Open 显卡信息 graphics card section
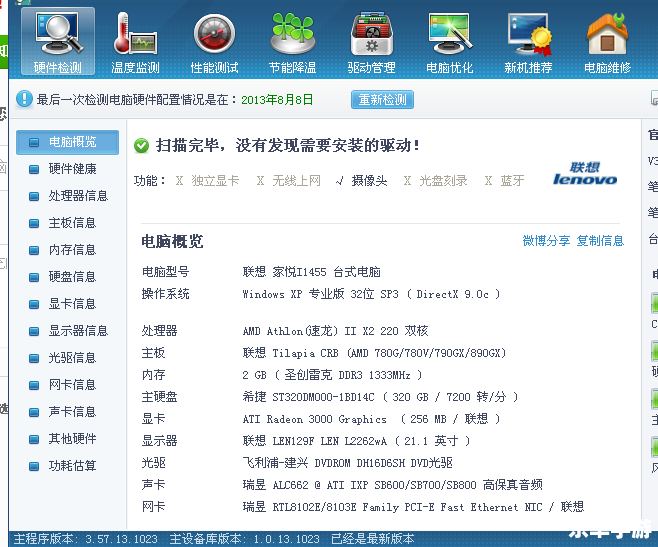This screenshot has width=658, height=547. click(71, 304)
